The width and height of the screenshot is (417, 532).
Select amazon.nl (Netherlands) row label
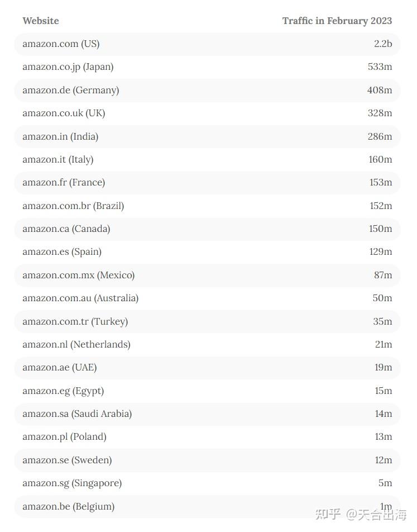click(76, 344)
